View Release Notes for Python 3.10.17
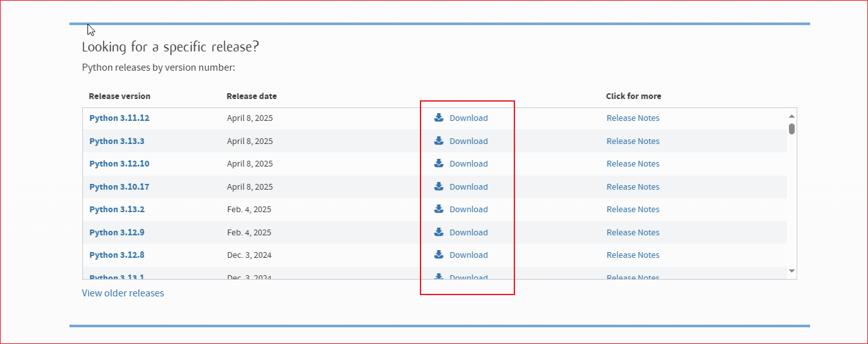Screen dimensions: 868x344 (x=633, y=187)
